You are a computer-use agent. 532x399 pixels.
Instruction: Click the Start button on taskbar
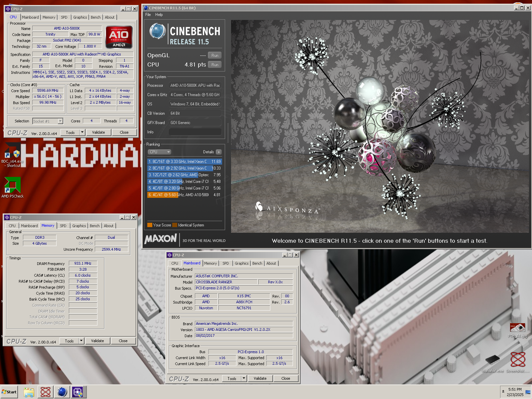[9, 392]
